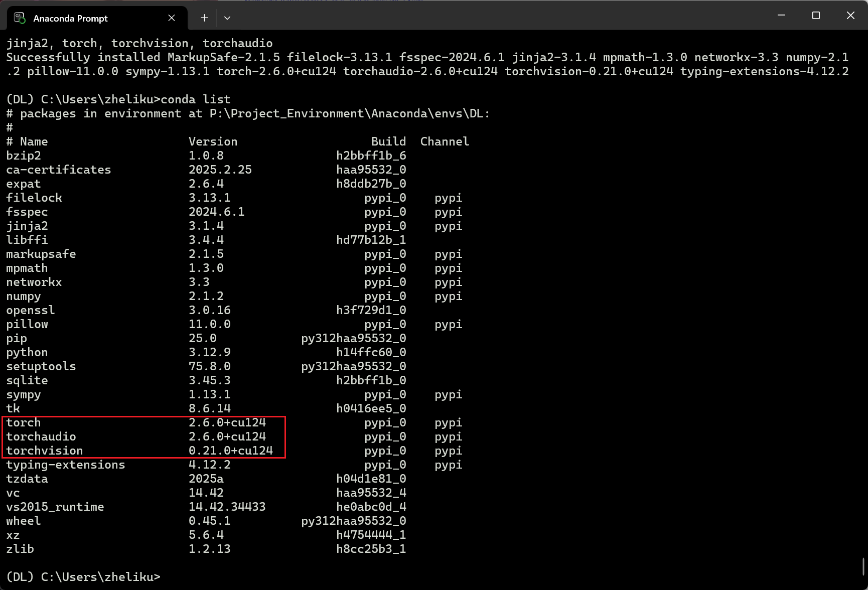This screenshot has width=868, height=590.
Task: Click the 'bzip2' package row name
Action: [x=24, y=156]
